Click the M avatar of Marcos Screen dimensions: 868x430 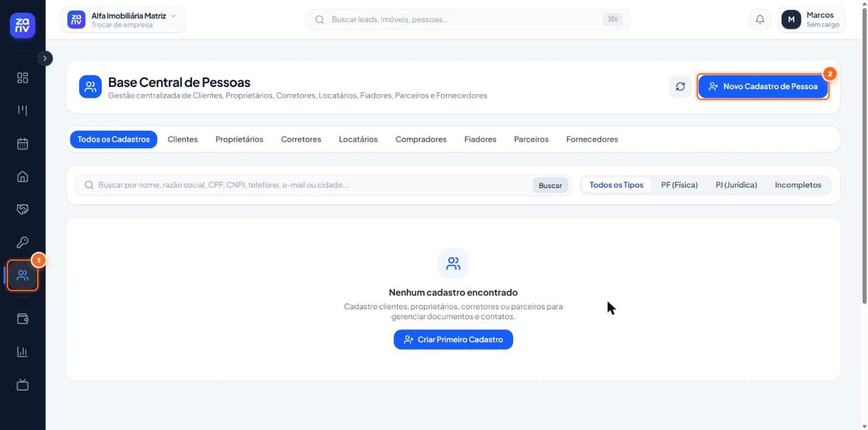click(791, 19)
